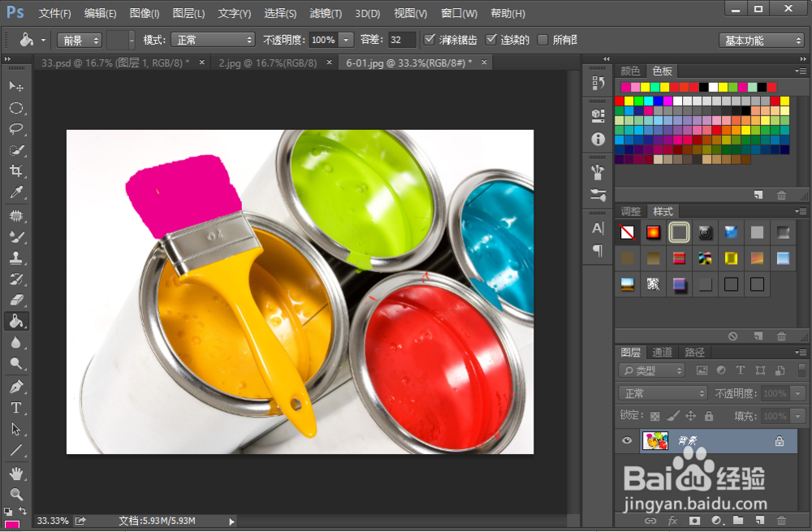Open the layer blend mode 正常 dropdown
Image resolution: width=812 pixels, height=532 pixels.
click(663, 393)
